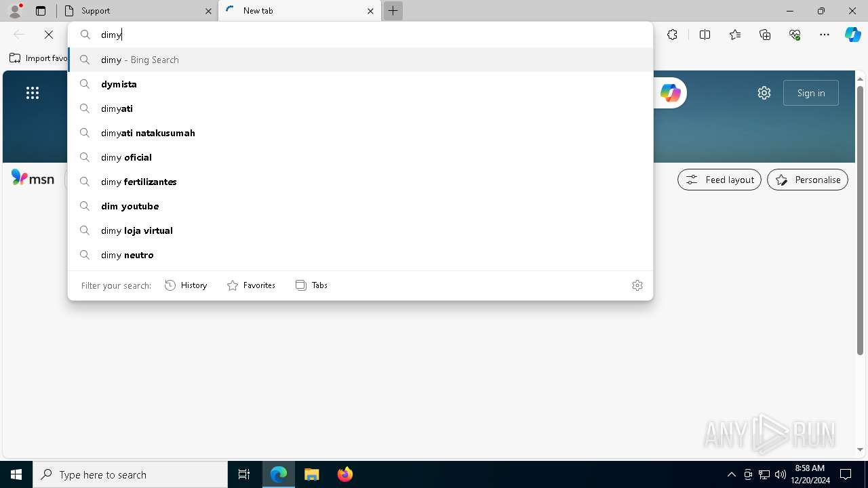The image size is (868, 488).
Task: Open the Feed layout options
Action: pyautogui.click(x=719, y=180)
